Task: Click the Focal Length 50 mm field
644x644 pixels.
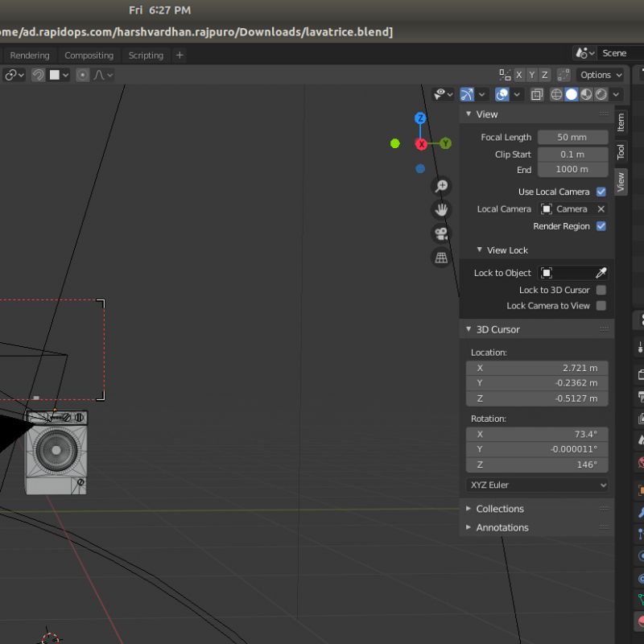Action: tap(572, 137)
